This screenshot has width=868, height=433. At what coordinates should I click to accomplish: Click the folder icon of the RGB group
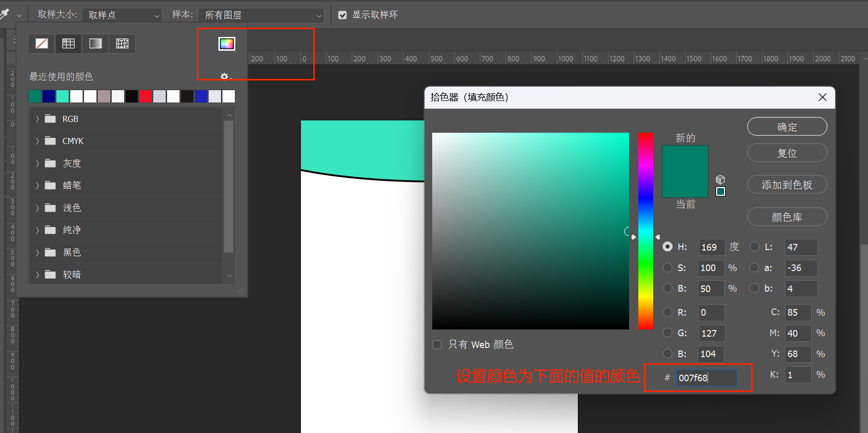tap(50, 119)
